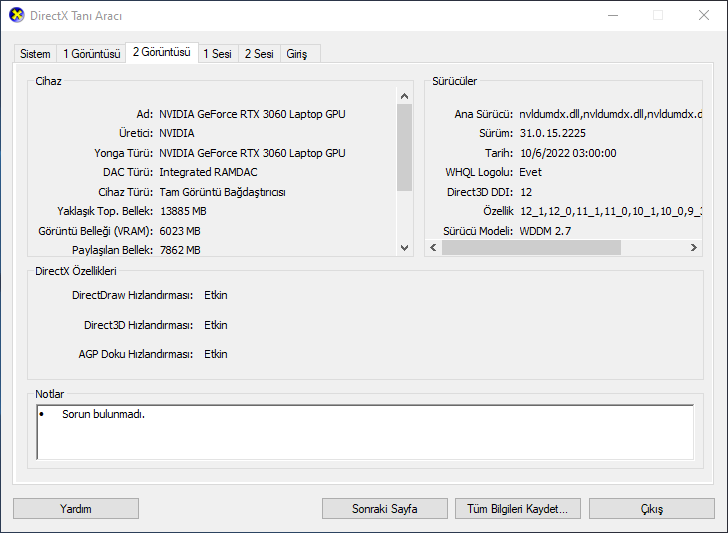The width and height of the screenshot is (728, 533).
Task: Click the 'Görüntü Belleği (VRAM):' label
Action: (x=96, y=231)
